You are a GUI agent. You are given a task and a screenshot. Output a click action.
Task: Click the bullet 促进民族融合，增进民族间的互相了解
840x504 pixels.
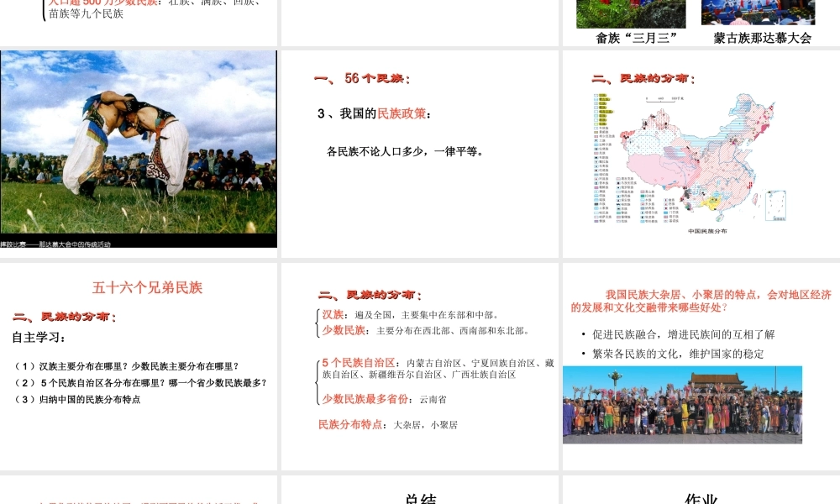(683, 335)
